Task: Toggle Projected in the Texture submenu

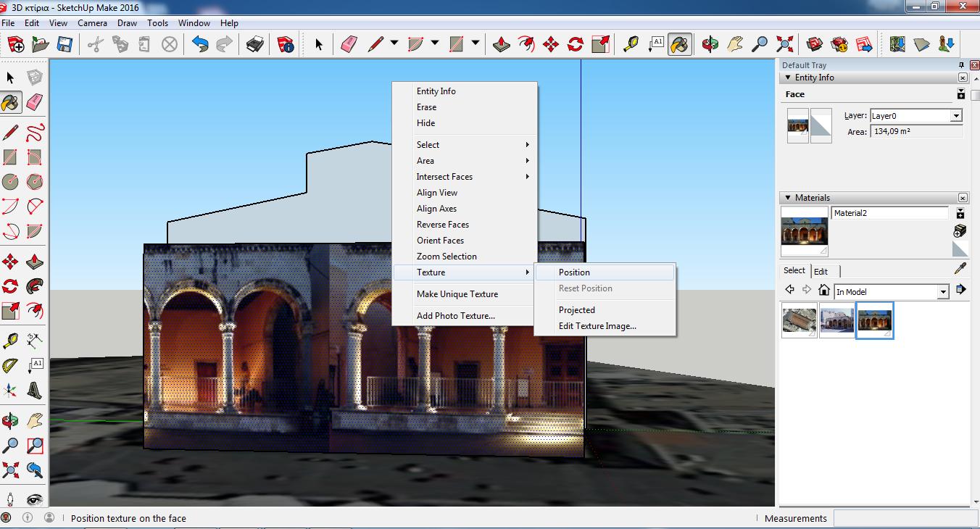Action: (577, 310)
